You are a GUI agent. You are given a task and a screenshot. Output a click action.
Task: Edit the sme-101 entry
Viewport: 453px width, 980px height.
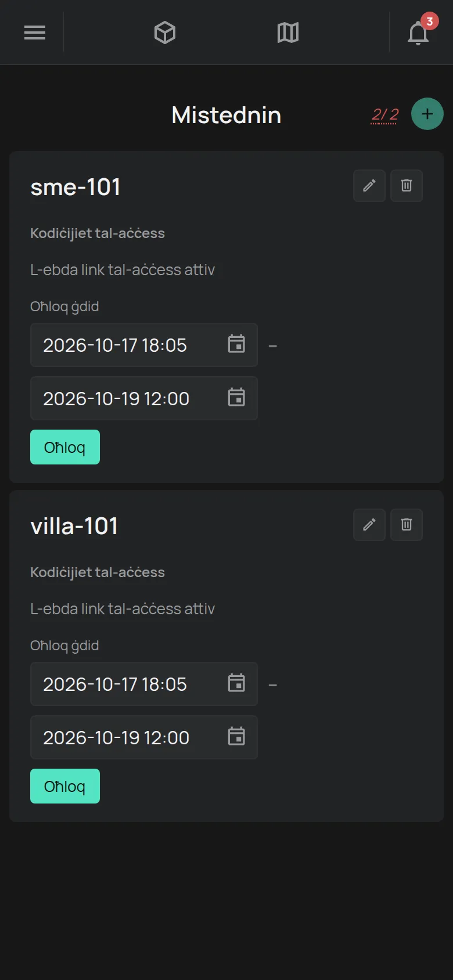369,186
